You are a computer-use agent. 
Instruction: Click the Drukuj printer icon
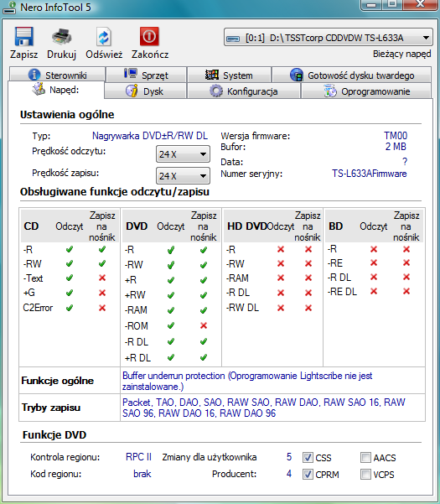61,37
